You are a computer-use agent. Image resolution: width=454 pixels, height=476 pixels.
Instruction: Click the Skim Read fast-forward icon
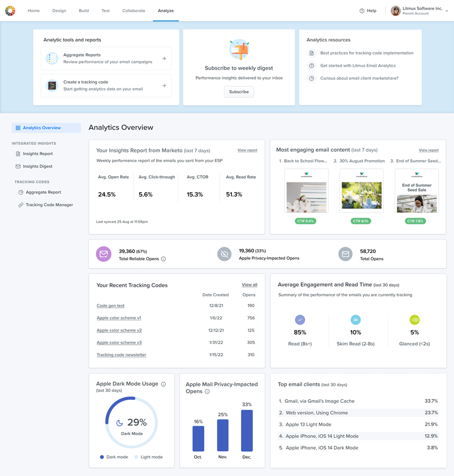pos(356,320)
